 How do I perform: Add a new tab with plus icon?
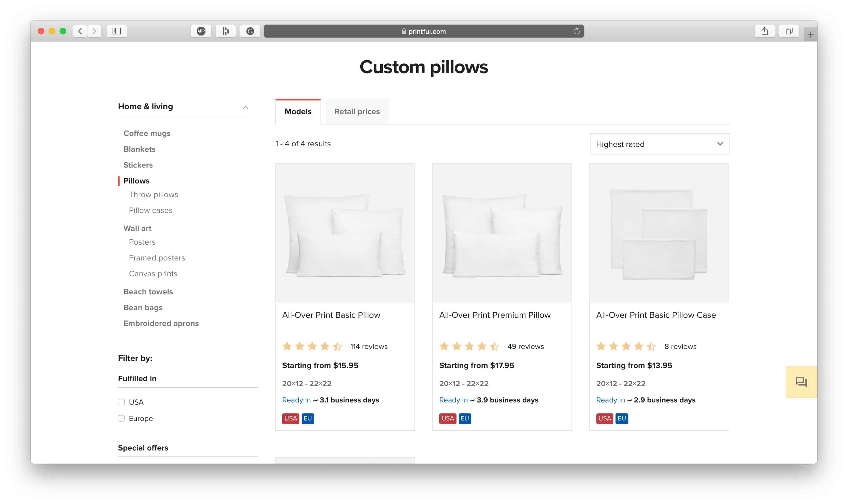(810, 35)
